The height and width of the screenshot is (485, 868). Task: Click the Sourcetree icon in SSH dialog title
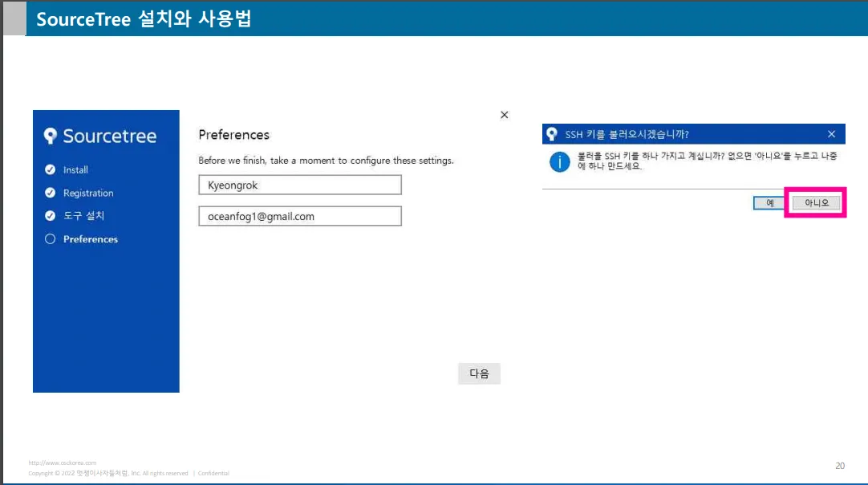click(x=552, y=134)
